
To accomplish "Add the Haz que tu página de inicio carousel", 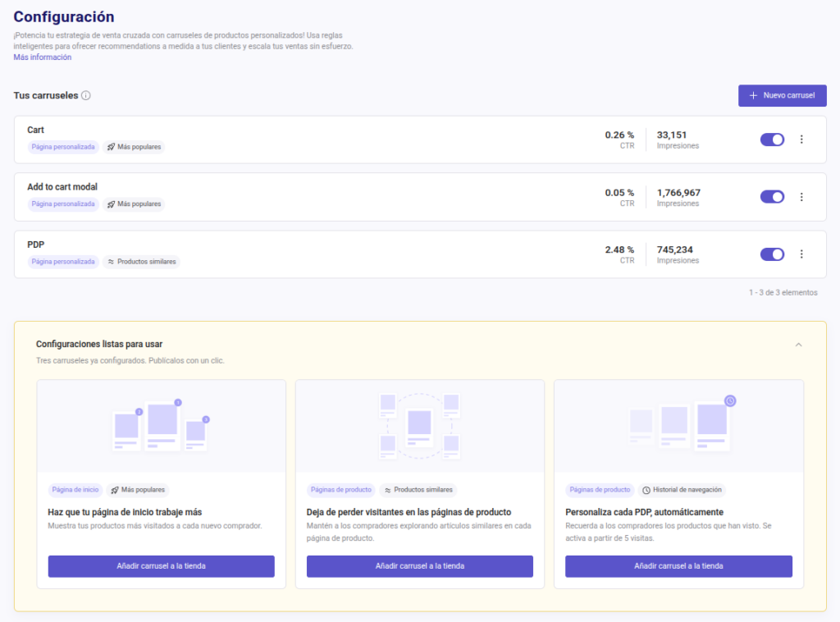I will 162,566.
